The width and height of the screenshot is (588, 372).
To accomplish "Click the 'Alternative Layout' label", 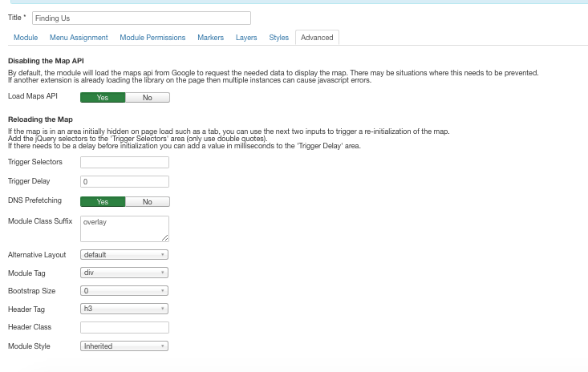I will [37, 255].
